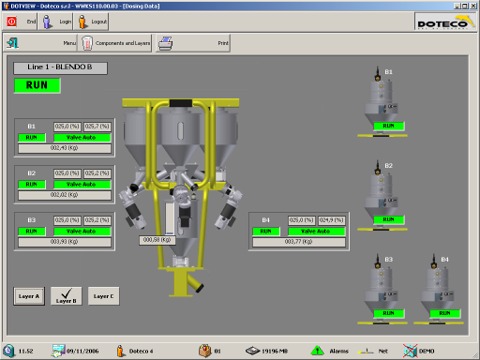Select the checked Layer B button
The image size is (480, 360).
click(x=66, y=296)
